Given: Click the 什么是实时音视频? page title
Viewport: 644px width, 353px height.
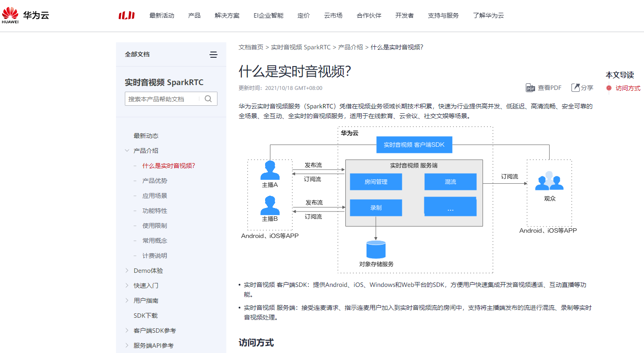Looking at the screenshot, I should pos(295,71).
